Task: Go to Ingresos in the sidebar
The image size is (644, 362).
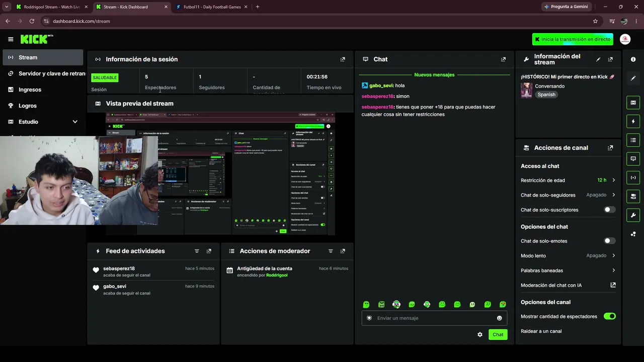Action: [43, 89]
